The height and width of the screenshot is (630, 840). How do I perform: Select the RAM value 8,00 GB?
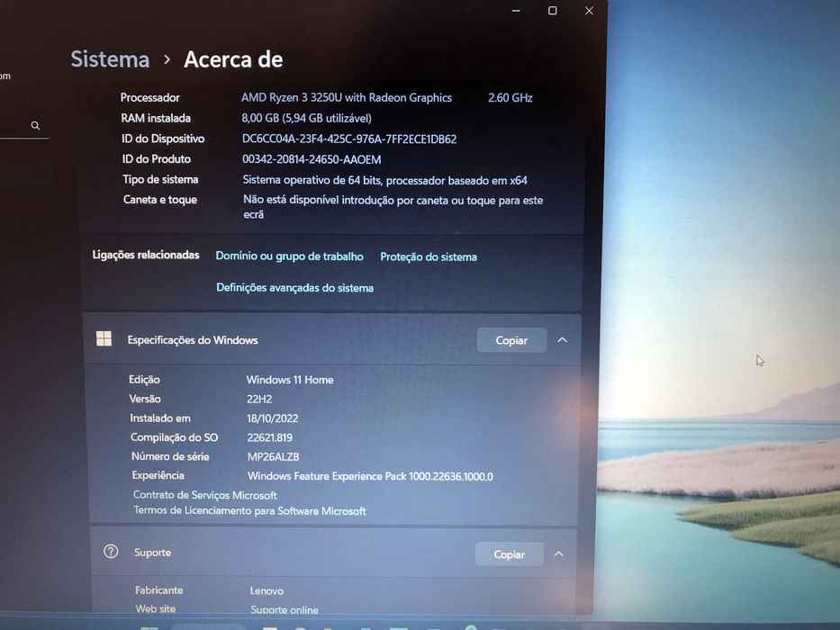306,118
